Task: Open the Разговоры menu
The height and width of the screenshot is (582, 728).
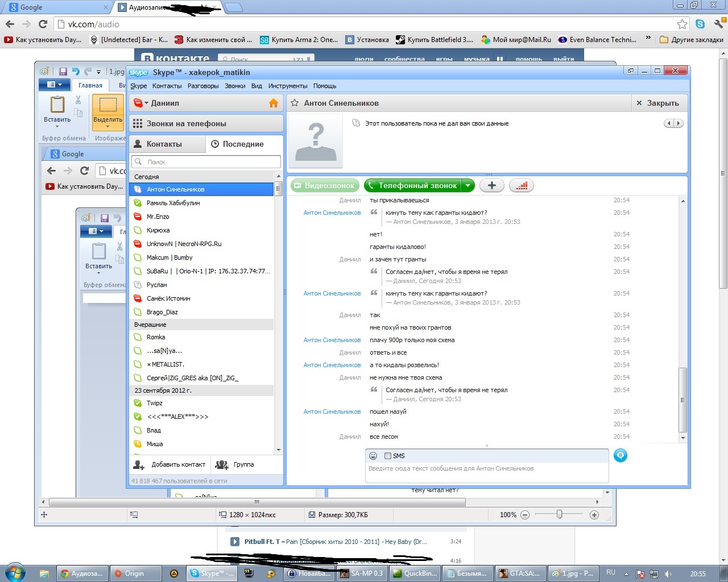Action: (203, 86)
